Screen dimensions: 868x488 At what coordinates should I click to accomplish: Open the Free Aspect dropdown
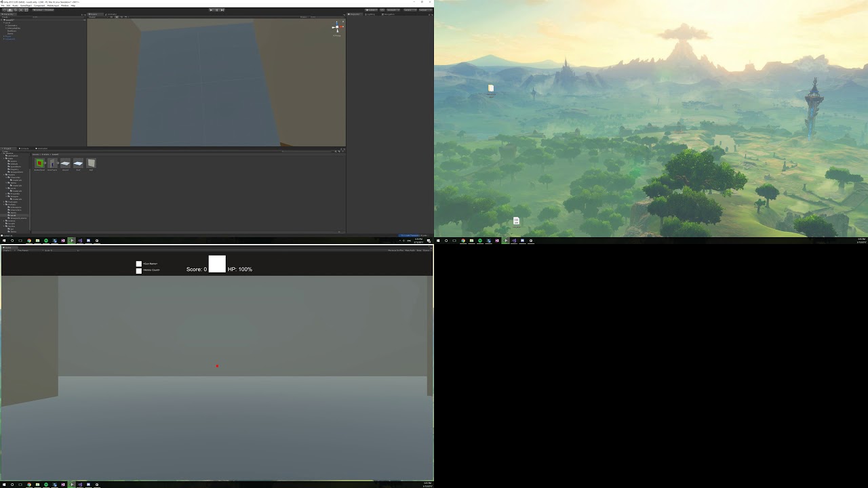pos(31,251)
